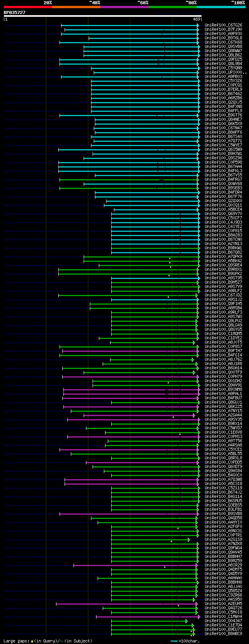Select the UniRef100_C1E6V8 label
Viewport: 249px width, 644px height.
(223, 432)
